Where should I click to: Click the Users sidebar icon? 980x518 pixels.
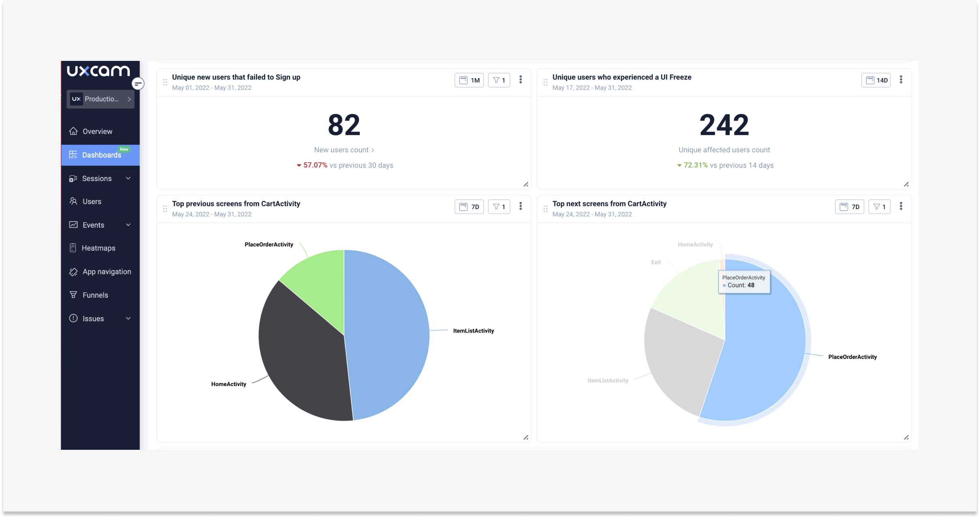[x=73, y=201]
